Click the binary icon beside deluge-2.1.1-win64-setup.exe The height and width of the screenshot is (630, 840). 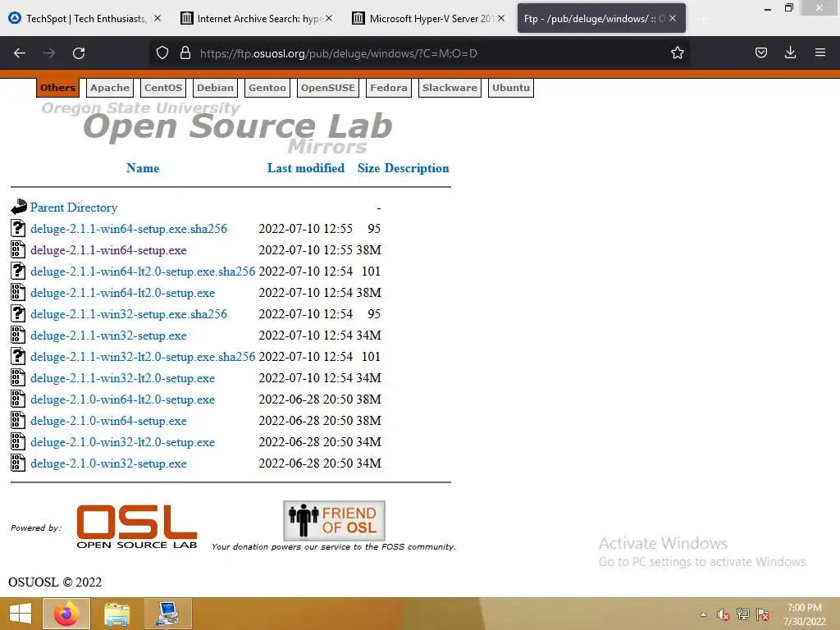18,249
